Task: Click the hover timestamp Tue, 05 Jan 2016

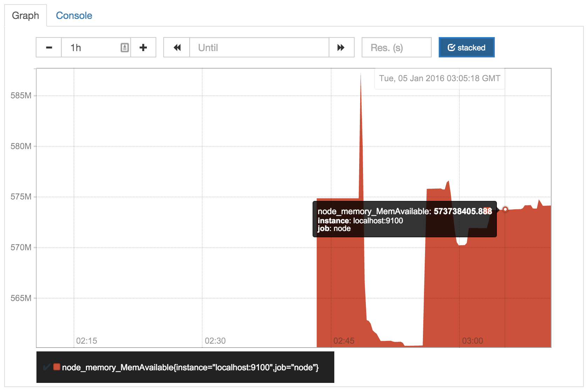Action: click(x=439, y=78)
